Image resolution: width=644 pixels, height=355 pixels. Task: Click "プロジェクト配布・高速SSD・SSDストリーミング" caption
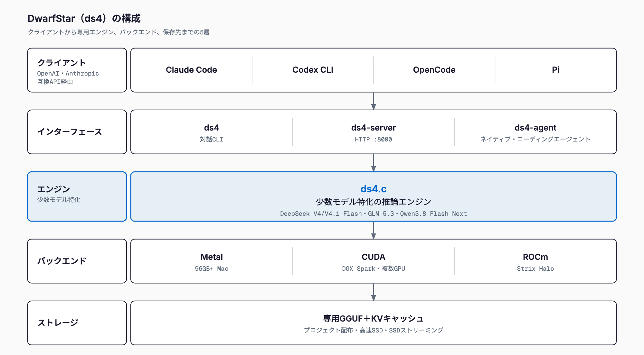click(x=374, y=330)
